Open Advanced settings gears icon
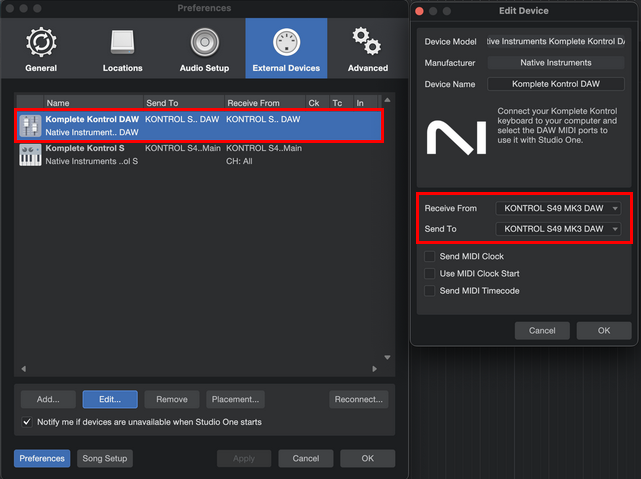 point(367,43)
